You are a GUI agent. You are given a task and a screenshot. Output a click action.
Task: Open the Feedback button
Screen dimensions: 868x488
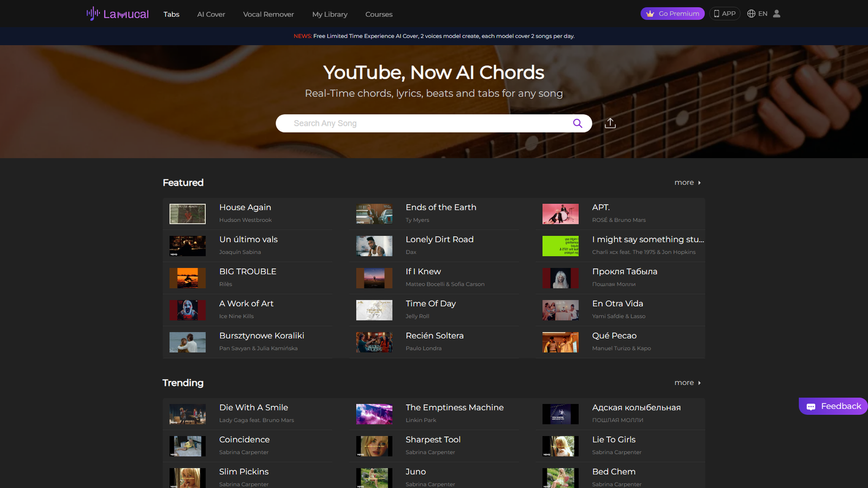click(x=833, y=406)
